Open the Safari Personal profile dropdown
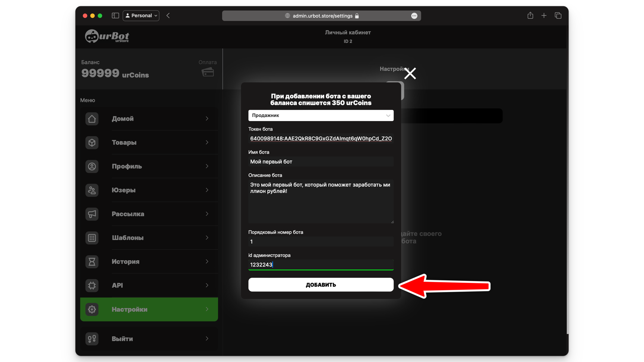Image resolution: width=644 pixels, height=362 pixels. pos(141,16)
